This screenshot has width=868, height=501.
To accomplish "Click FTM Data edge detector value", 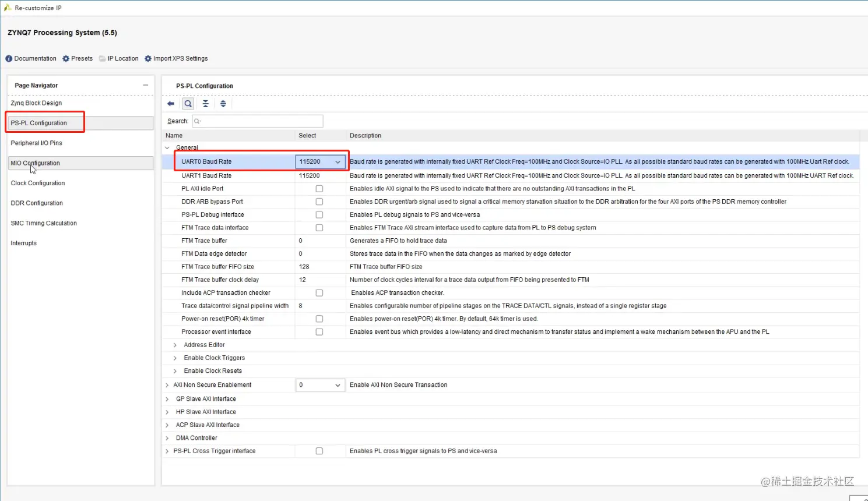I will coord(301,253).
